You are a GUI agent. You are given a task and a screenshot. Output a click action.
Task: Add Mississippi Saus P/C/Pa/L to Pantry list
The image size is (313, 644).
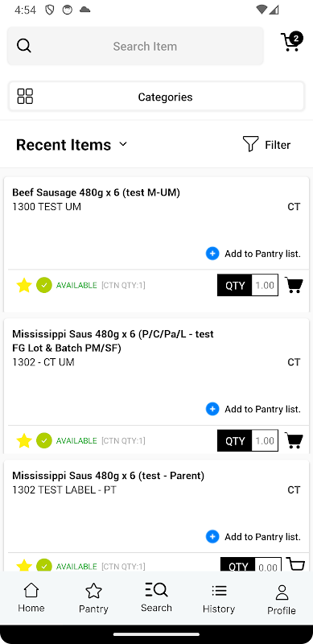253,409
